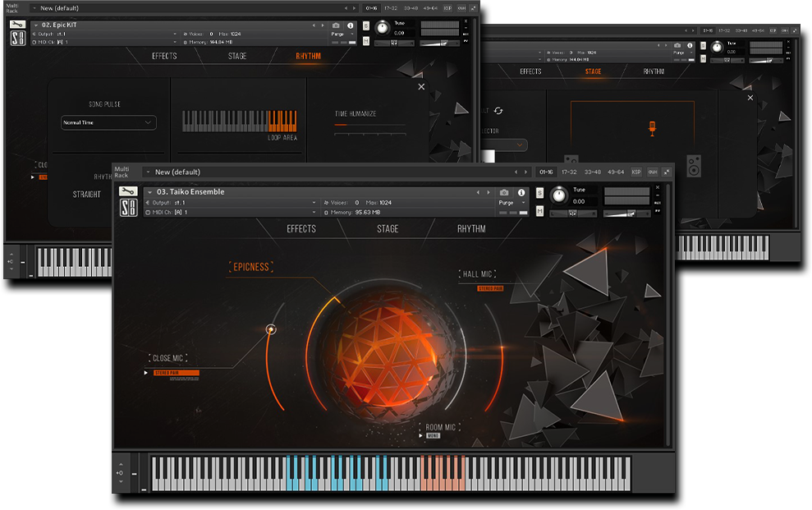Click the SB logo on Taiko Ensemble

(127, 209)
